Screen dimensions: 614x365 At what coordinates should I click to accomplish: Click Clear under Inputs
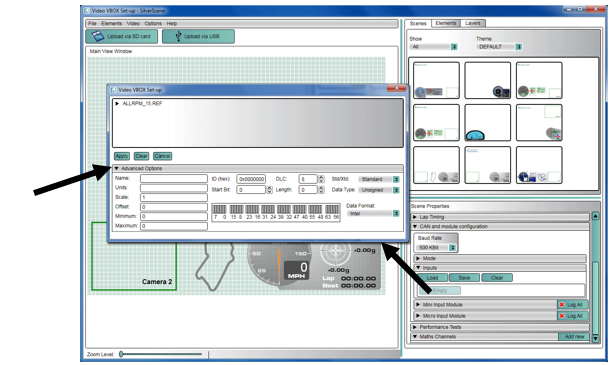(x=497, y=278)
